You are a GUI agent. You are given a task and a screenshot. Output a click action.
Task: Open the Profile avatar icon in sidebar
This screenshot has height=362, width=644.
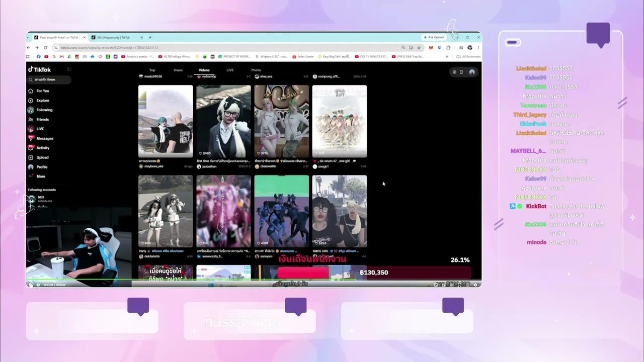31,167
